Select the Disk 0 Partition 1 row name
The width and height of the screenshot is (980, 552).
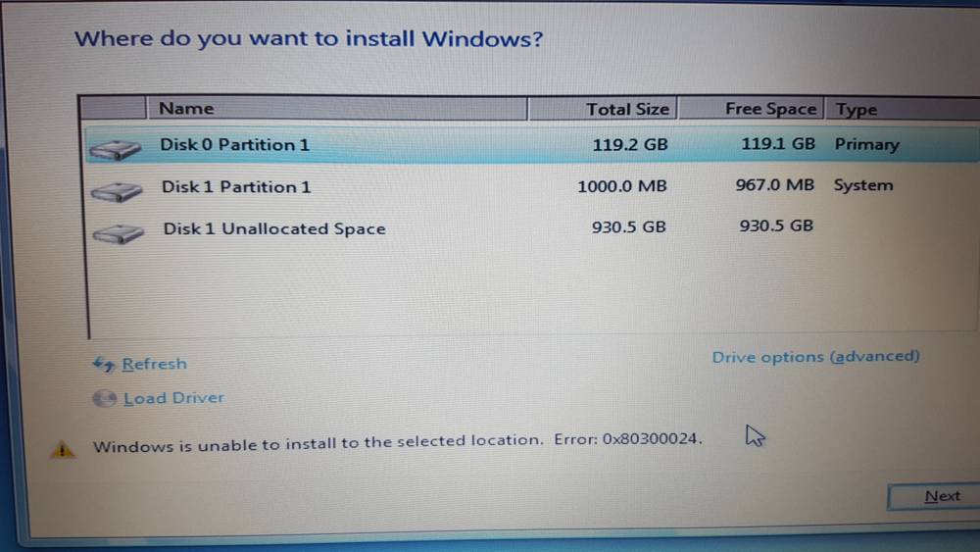point(235,145)
